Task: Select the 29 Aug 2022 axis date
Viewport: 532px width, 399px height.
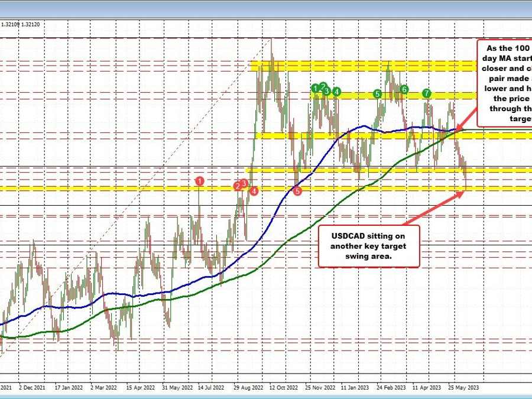Action: point(248,387)
